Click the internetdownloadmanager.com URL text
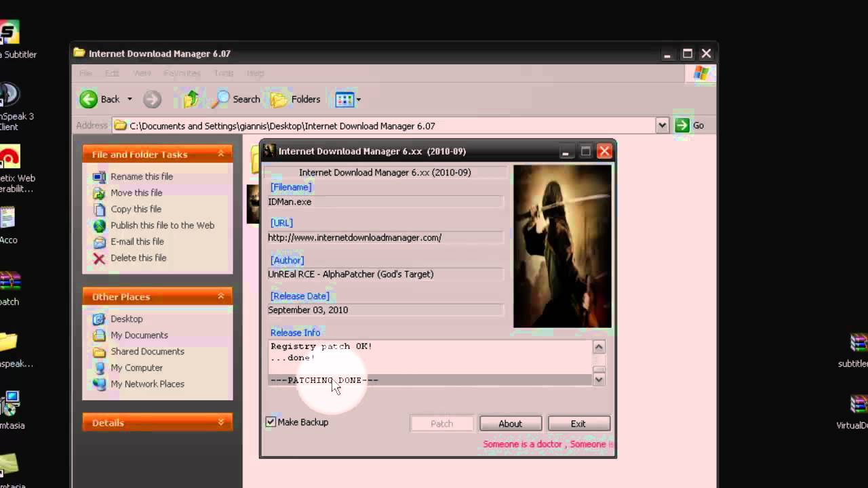Screen dimensions: 868x488 point(355,237)
